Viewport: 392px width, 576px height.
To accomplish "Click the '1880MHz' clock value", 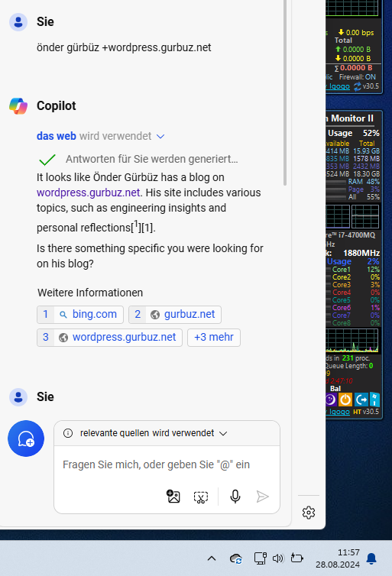I will click(361, 253).
